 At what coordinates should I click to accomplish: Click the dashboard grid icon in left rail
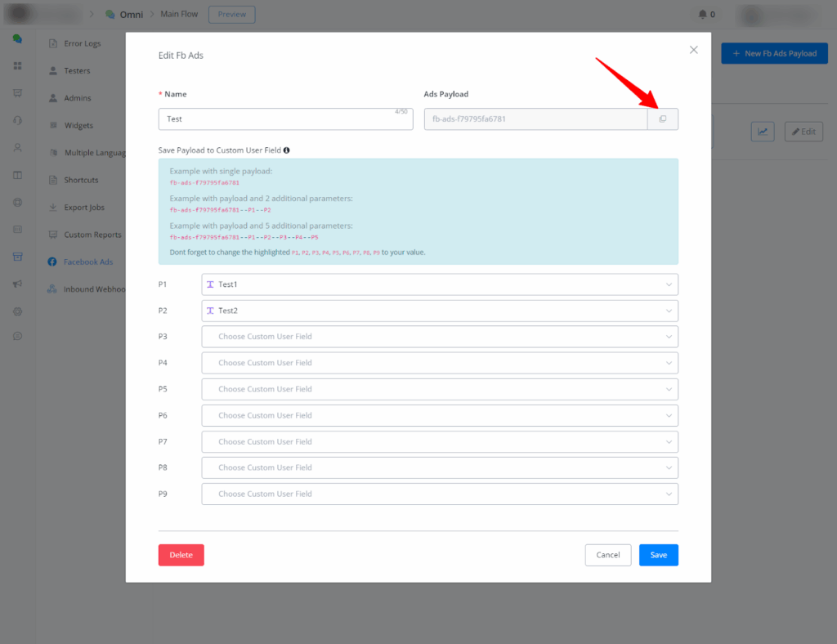click(x=17, y=65)
